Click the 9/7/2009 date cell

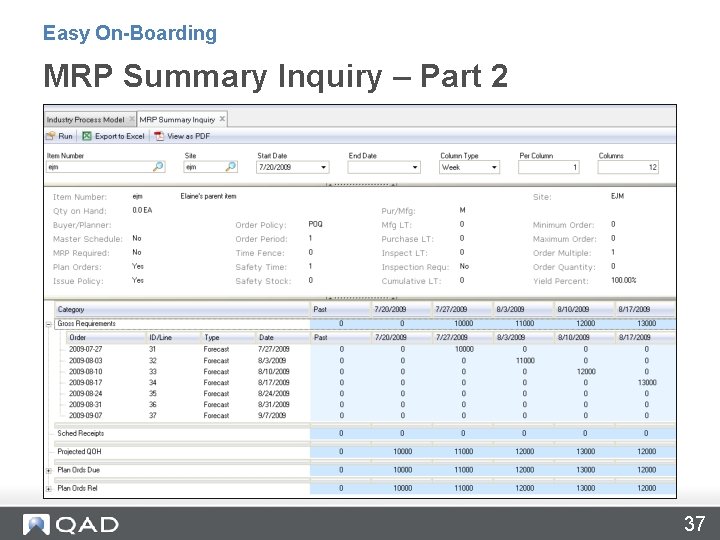272,416
